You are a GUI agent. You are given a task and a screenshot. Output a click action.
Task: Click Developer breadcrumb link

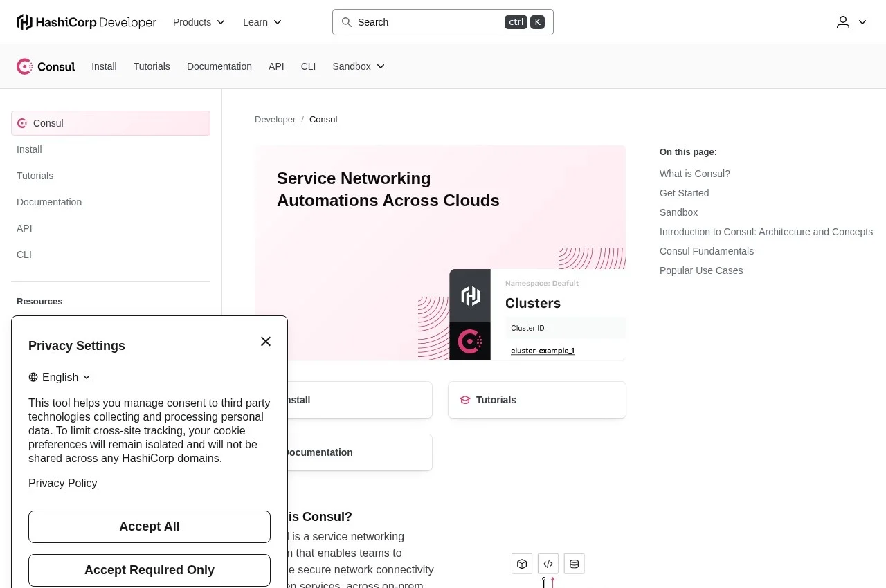275,120
